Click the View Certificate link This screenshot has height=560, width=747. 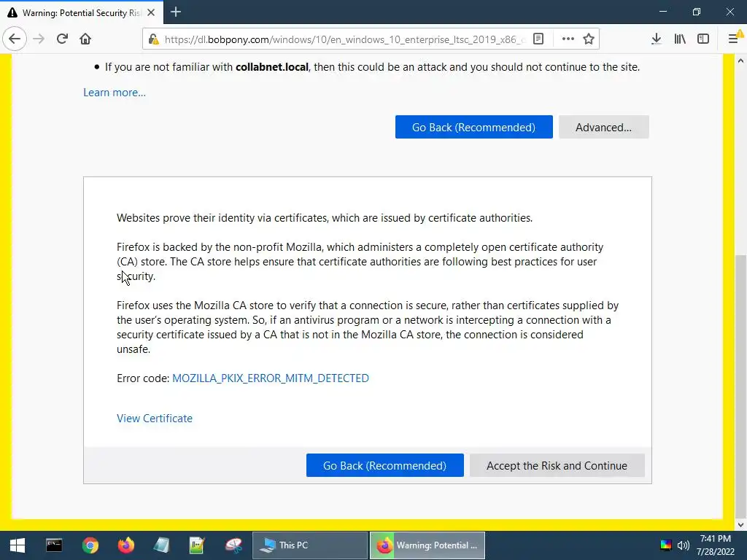pos(155,418)
